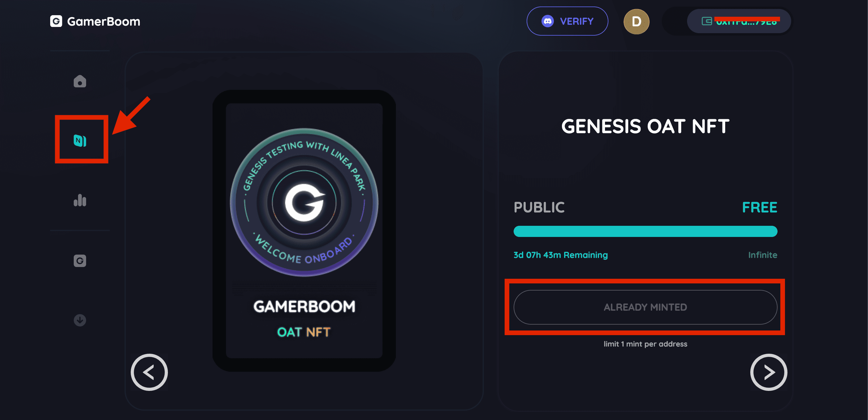Click the ALREADY MINTED button
The image size is (868, 420).
click(x=645, y=307)
